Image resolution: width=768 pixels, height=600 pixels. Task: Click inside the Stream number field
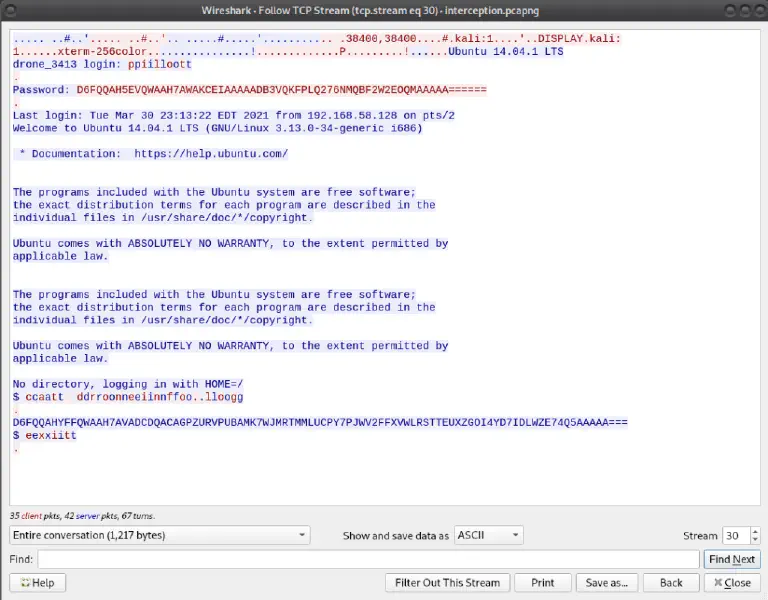pyautogui.click(x=735, y=535)
